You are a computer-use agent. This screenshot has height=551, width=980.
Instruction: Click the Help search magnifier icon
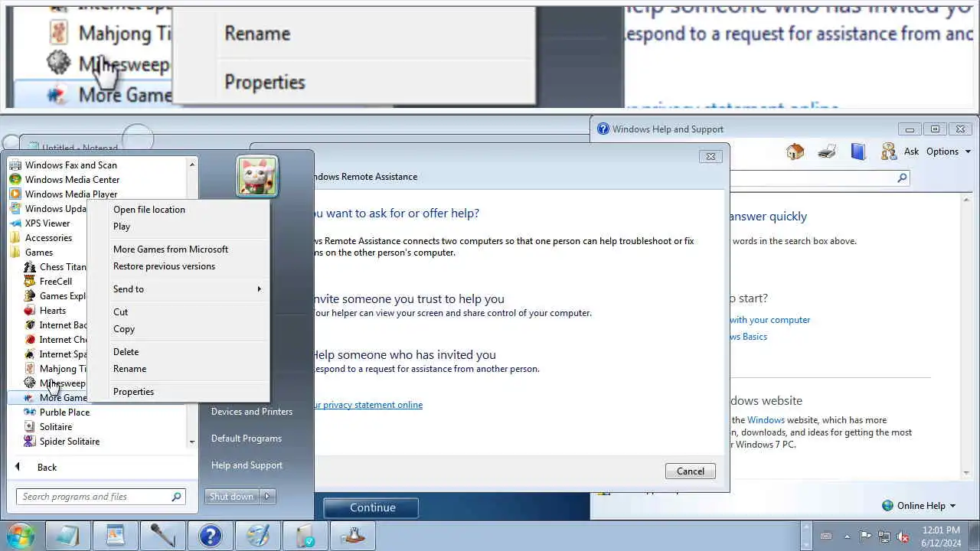tap(902, 178)
